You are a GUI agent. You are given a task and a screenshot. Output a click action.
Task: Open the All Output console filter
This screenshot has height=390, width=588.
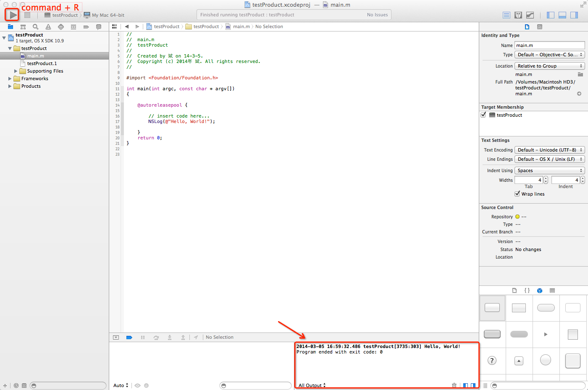pyautogui.click(x=312, y=385)
